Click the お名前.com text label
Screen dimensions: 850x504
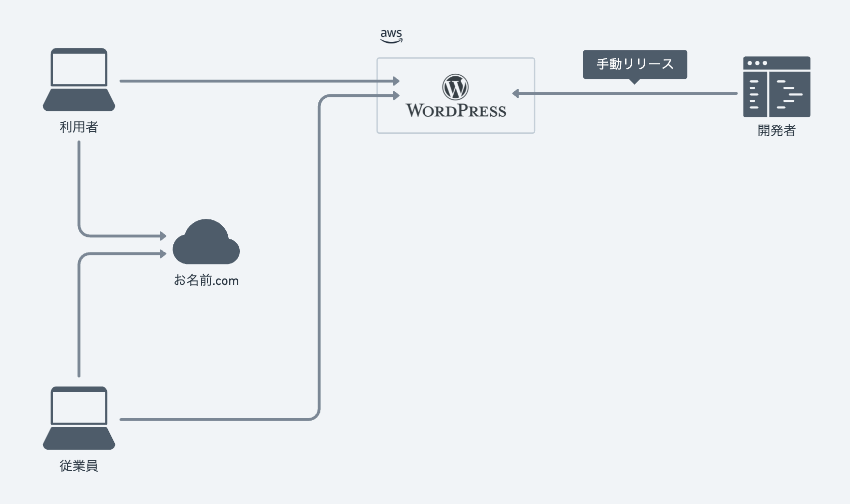point(206,280)
